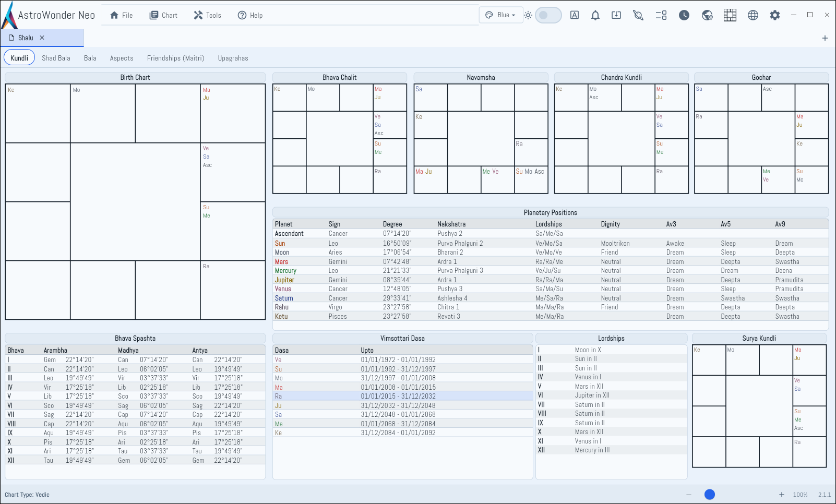Click the Navamsha chart title

[481, 77]
